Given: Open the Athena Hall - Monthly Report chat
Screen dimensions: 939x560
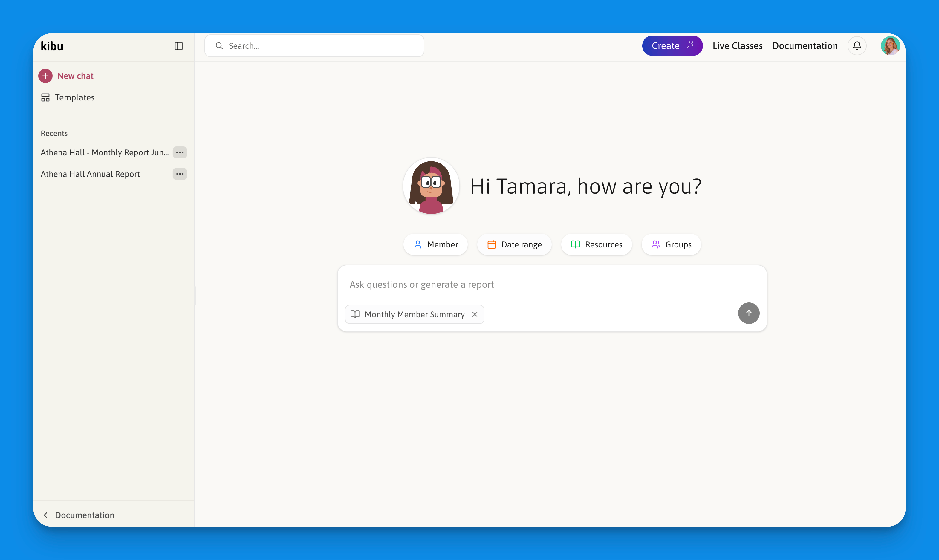Looking at the screenshot, I should tap(105, 152).
